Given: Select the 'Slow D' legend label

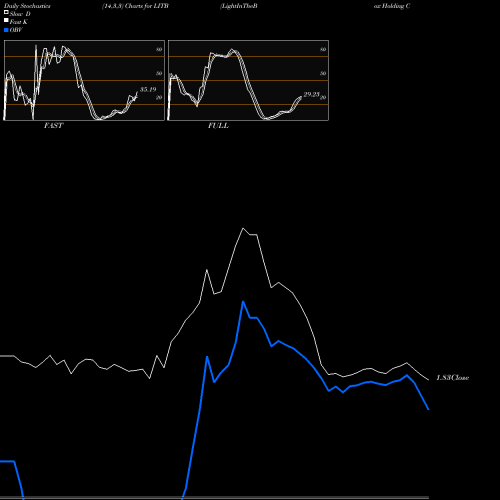Looking at the screenshot, I should click(x=20, y=14).
